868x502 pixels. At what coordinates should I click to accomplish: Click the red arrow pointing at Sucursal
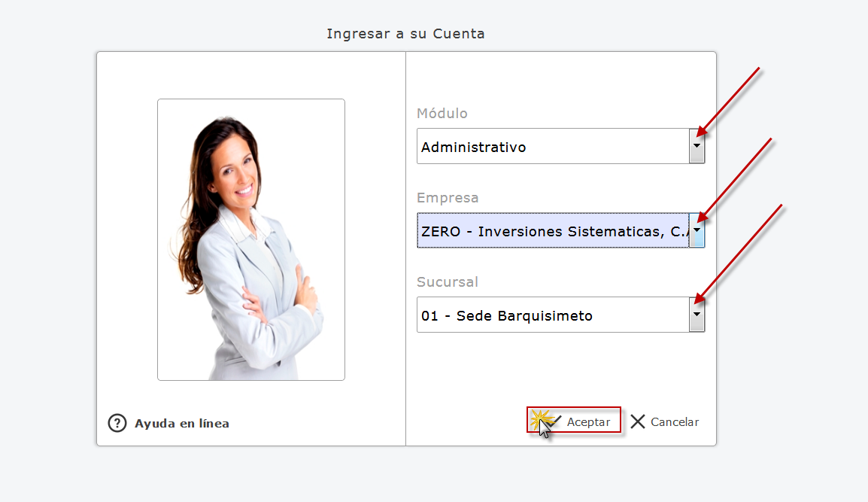click(x=739, y=252)
